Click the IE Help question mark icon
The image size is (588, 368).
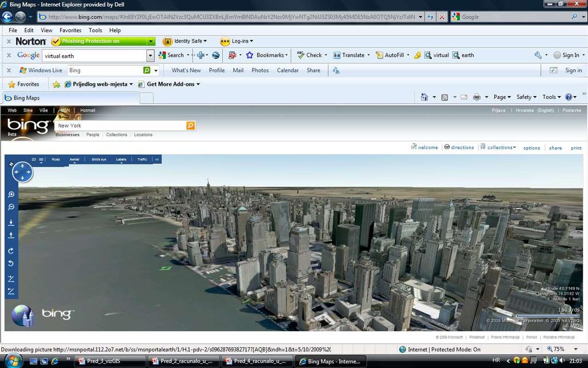(568, 97)
